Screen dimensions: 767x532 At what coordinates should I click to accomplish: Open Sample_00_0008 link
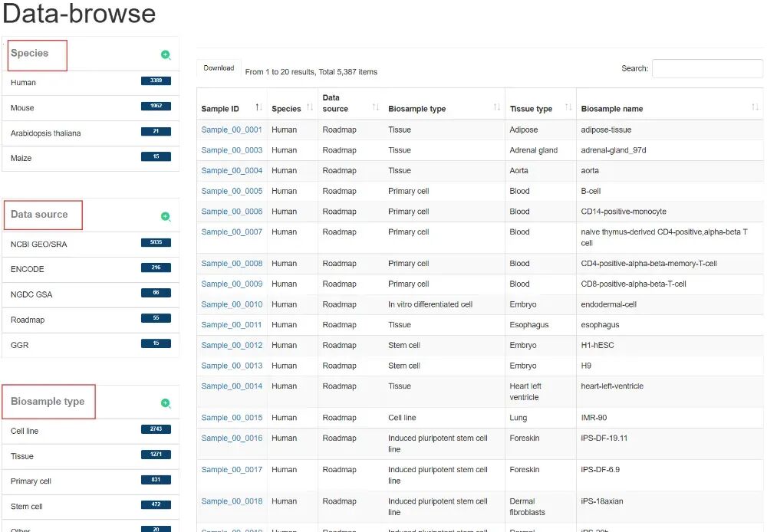[232, 264]
